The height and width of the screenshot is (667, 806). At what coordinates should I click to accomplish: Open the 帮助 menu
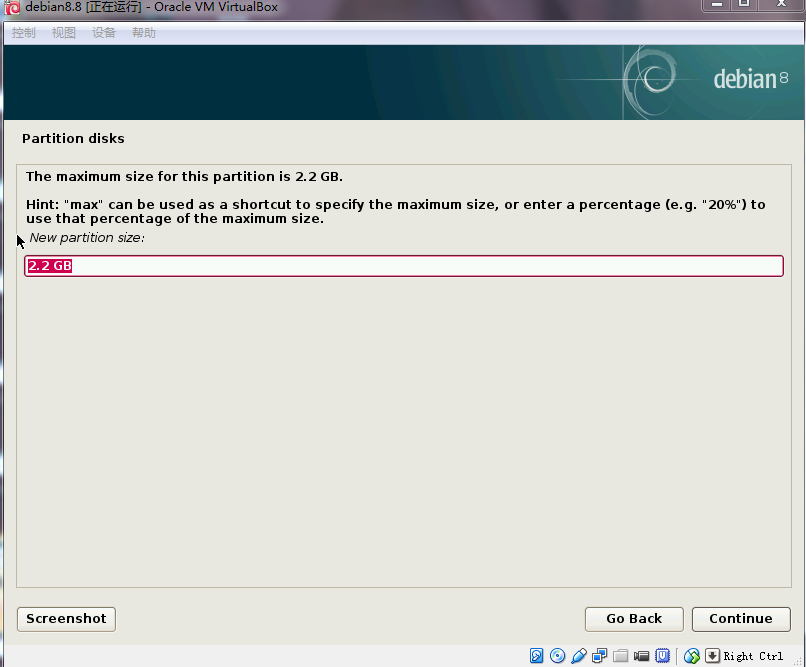[x=144, y=33]
